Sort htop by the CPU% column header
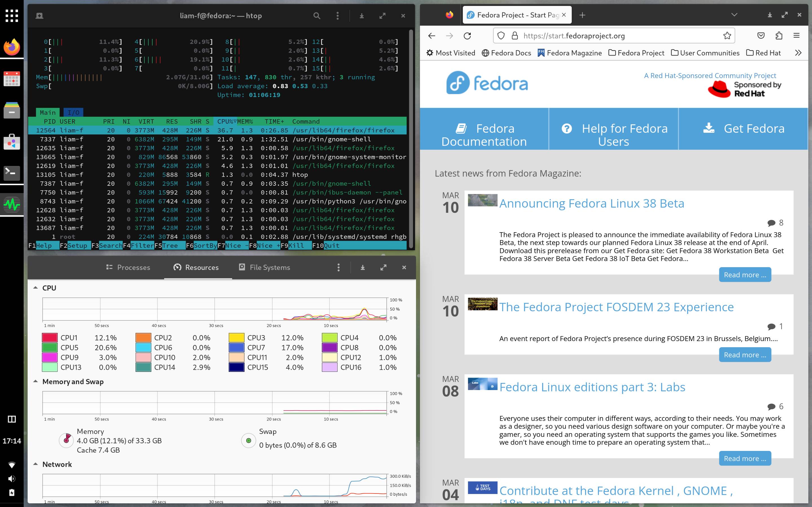This screenshot has height=507, width=812. click(x=227, y=121)
